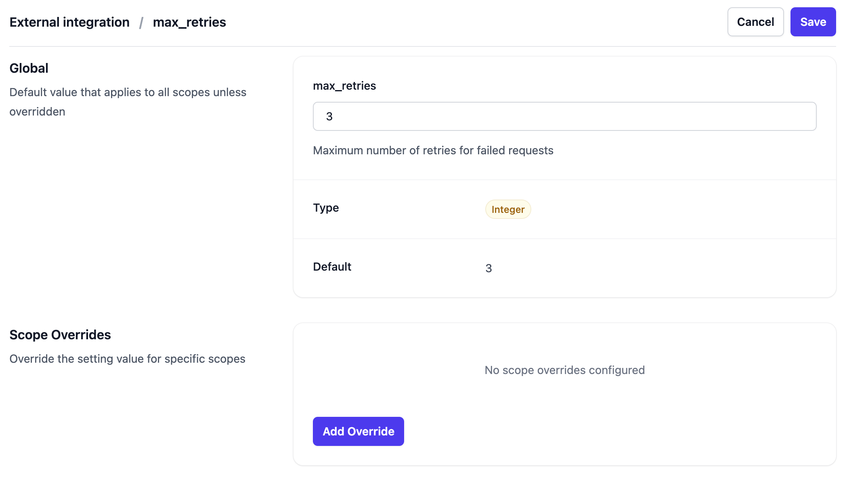This screenshot has width=868, height=496.
Task: Select the Global section heading
Action: tap(29, 68)
